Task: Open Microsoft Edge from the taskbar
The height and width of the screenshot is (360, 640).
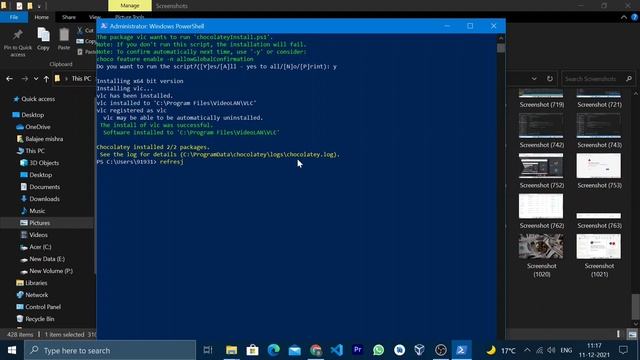Action: (273, 350)
